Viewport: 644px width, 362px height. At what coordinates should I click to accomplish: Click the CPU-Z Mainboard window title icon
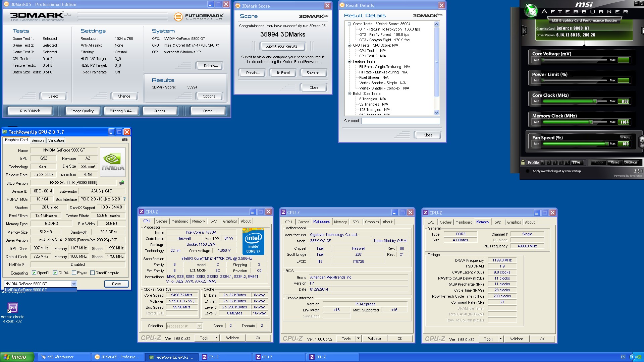(x=284, y=213)
